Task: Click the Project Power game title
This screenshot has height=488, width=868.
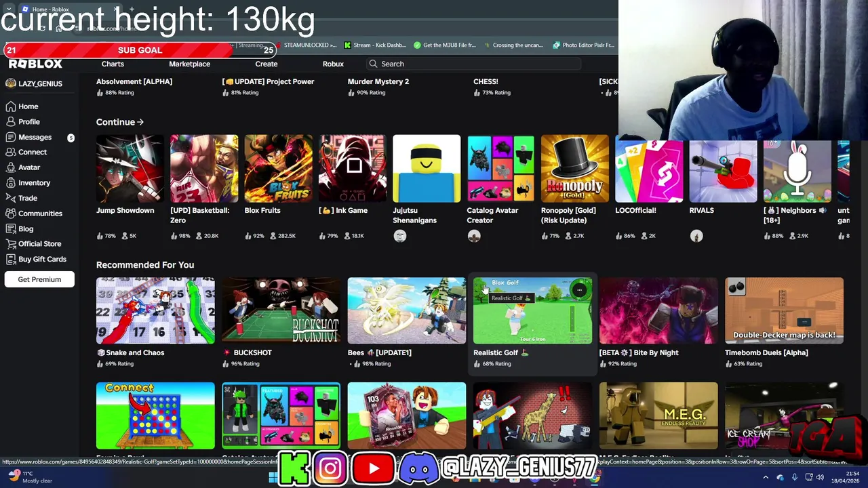Action: [x=268, y=81]
